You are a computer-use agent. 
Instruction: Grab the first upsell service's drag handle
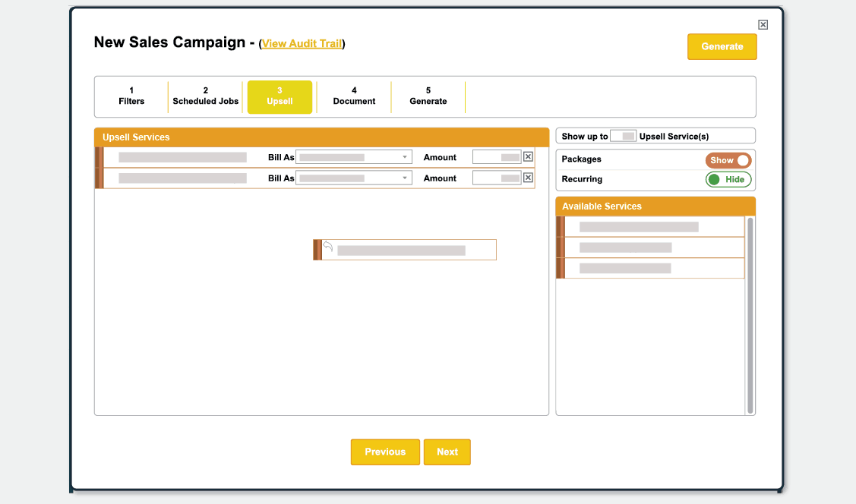(x=99, y=158)
